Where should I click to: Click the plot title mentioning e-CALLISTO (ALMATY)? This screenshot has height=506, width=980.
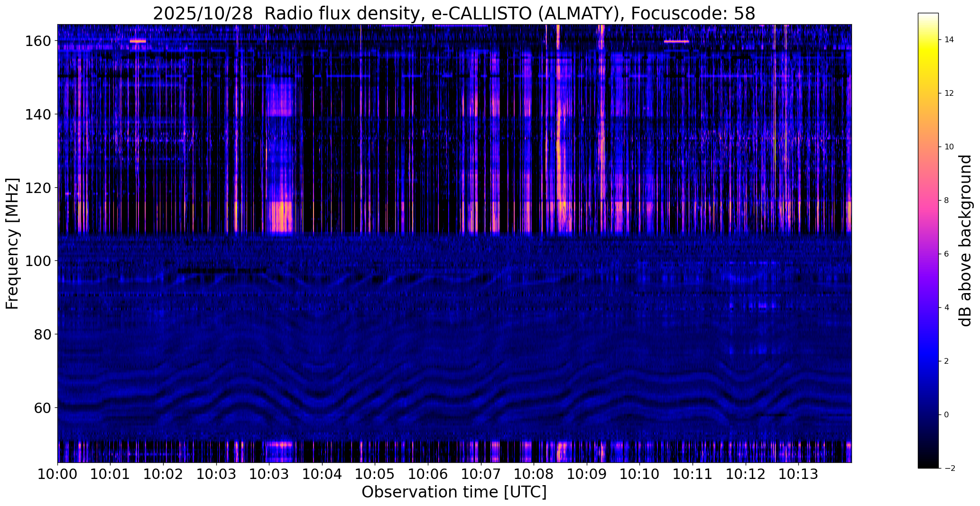[x=454, y=13]
